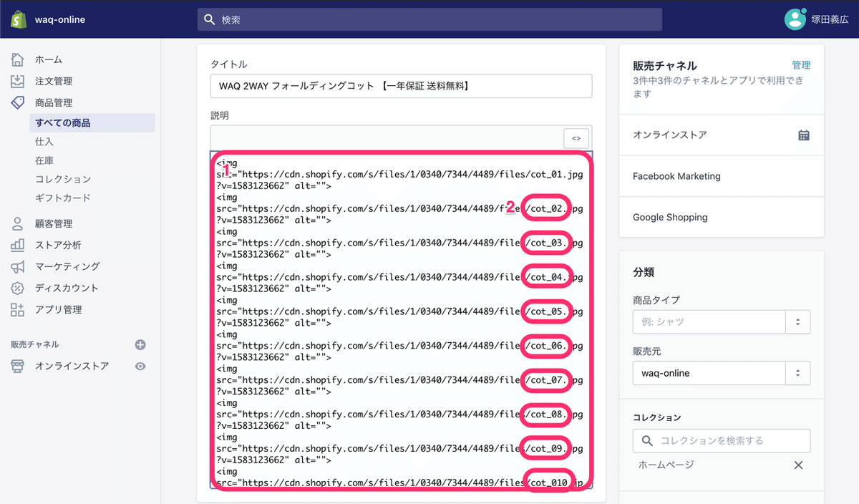Search in コレクションを検索する field

pos(722,441)
